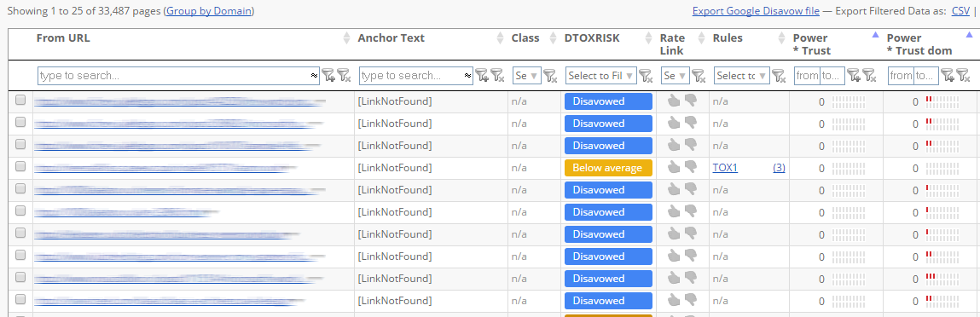
Task: Click the add-filter funnel for Anchor Text
Action: (x=482, y=76)
